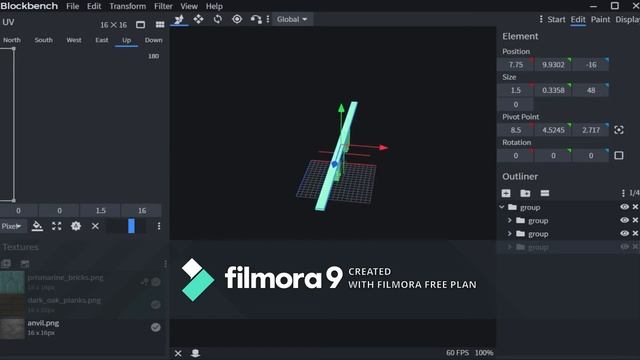
Task: Select the prismarine_bricks.png texture
Action: point(65,278)
